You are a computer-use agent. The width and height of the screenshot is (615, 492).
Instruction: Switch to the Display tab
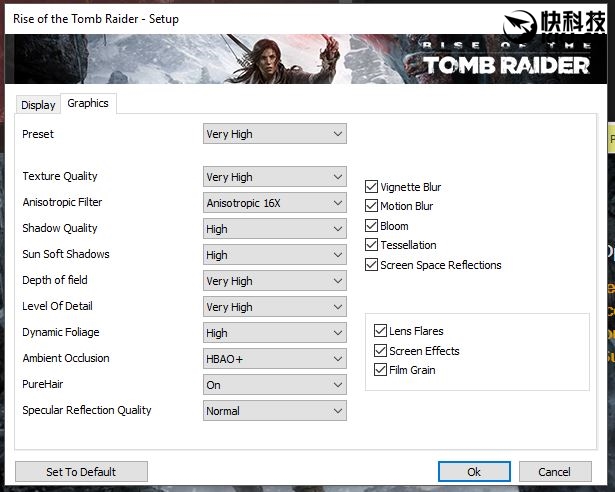[x=38, y=105]
